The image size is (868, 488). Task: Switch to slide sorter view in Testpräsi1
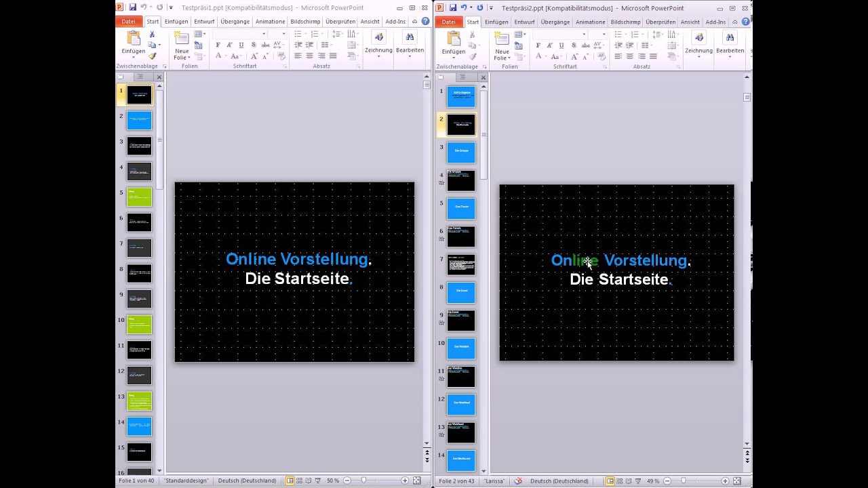pos(300,481)
